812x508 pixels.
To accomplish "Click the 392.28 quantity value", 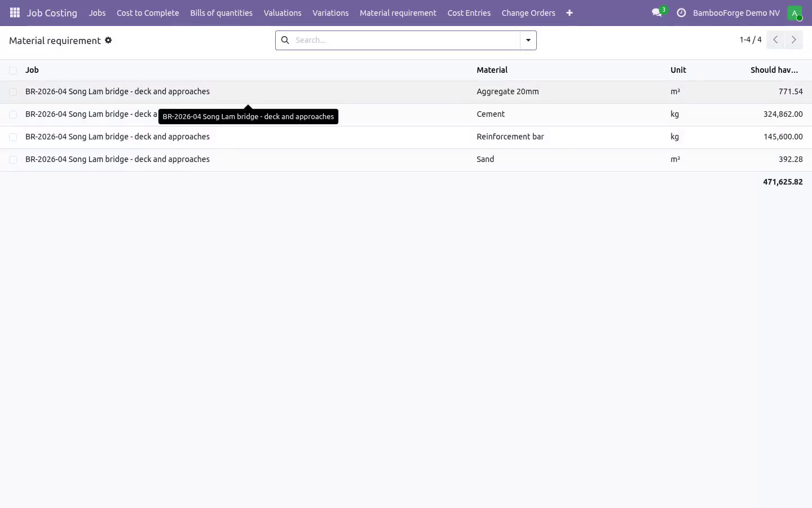I will [x=791, y=159].
